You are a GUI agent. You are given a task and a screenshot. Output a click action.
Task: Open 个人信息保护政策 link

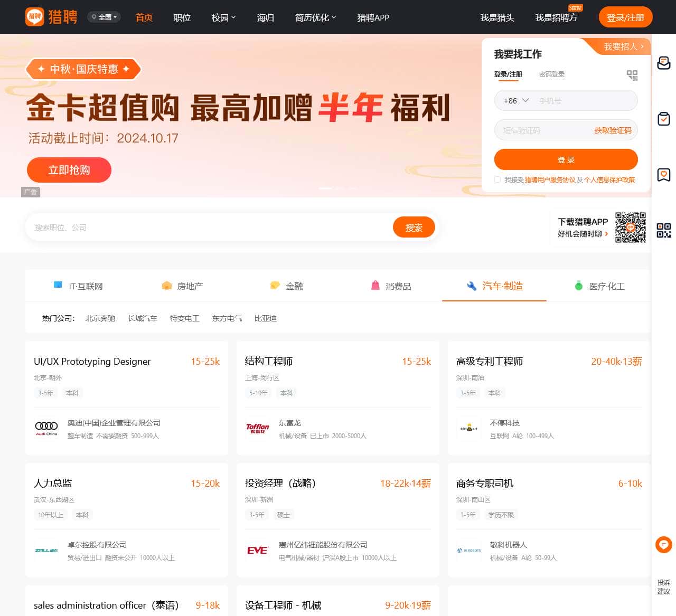click(609, 180)
